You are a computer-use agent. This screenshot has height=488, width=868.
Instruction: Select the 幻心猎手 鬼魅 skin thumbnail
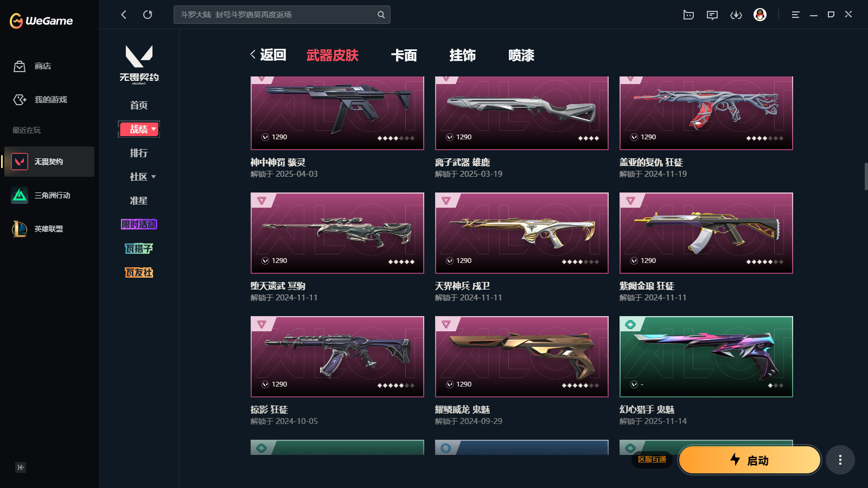(x=706, y=357)
